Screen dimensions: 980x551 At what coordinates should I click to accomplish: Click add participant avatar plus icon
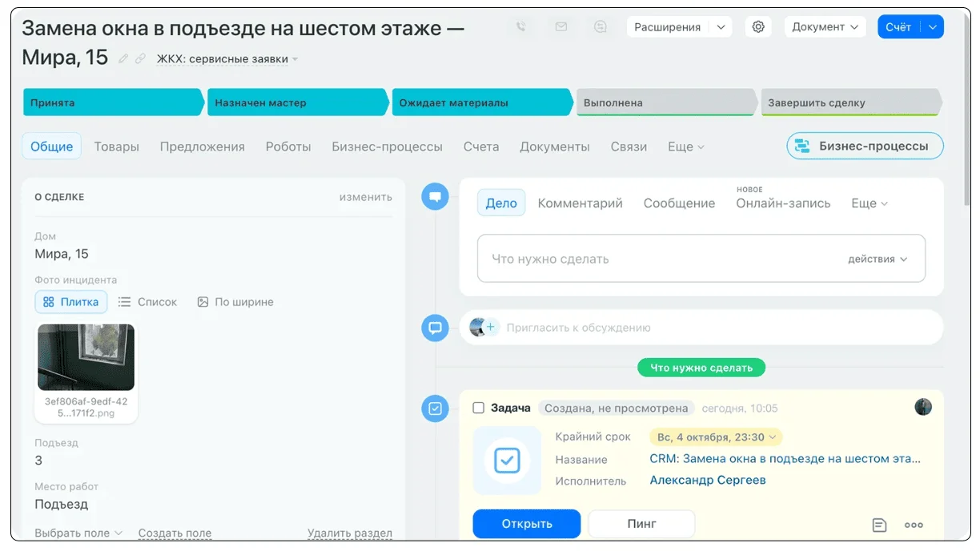491,328
